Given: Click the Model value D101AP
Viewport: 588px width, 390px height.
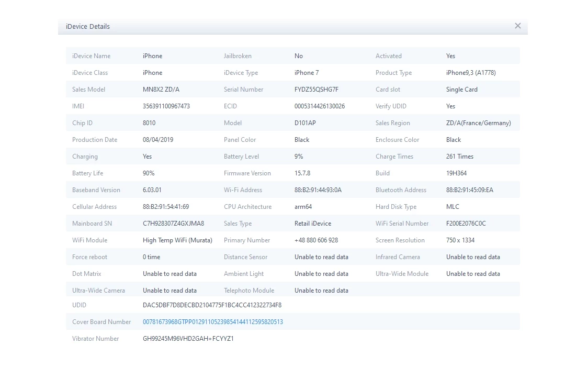Looking at the screenshot, I should (x=305, y=122).
